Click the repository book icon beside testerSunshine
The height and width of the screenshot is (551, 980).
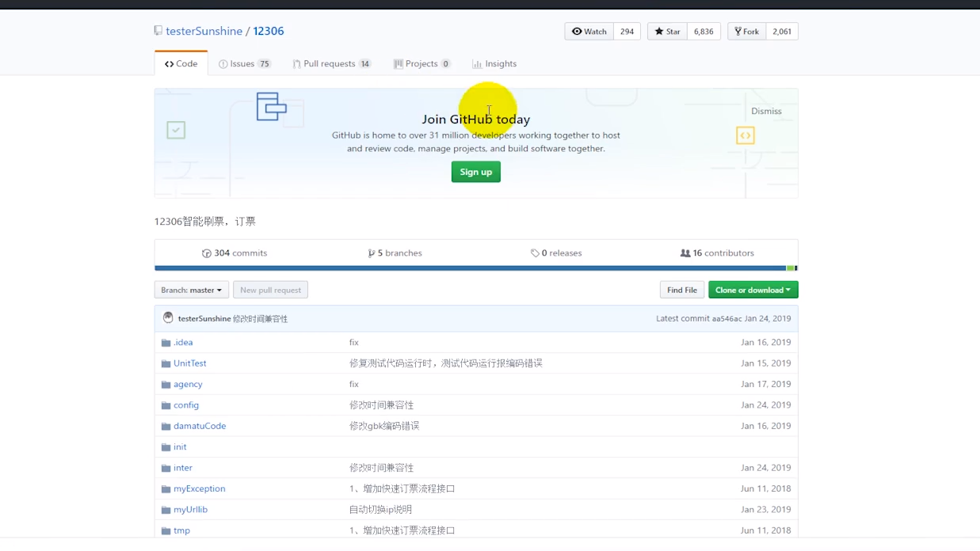pyautogui.click(x=158, y=31)
